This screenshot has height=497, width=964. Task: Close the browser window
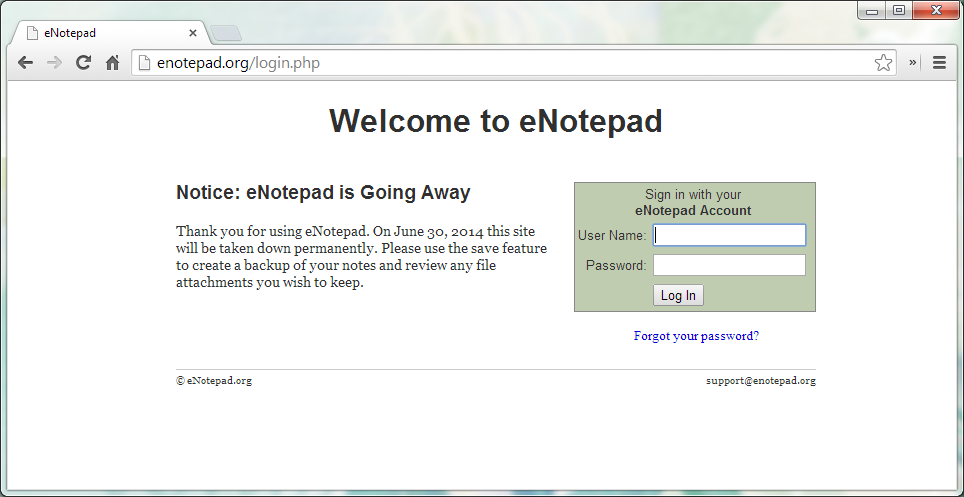(x=936, y=10)
